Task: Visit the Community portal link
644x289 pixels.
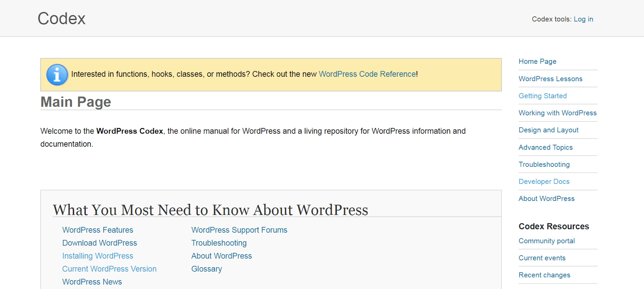Action: (x=547, y=241)
